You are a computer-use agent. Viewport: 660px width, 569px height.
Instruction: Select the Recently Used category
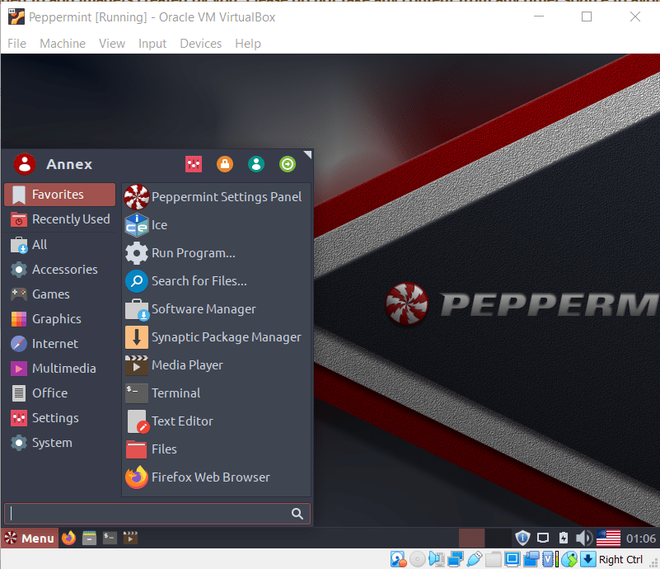[59, 219]
